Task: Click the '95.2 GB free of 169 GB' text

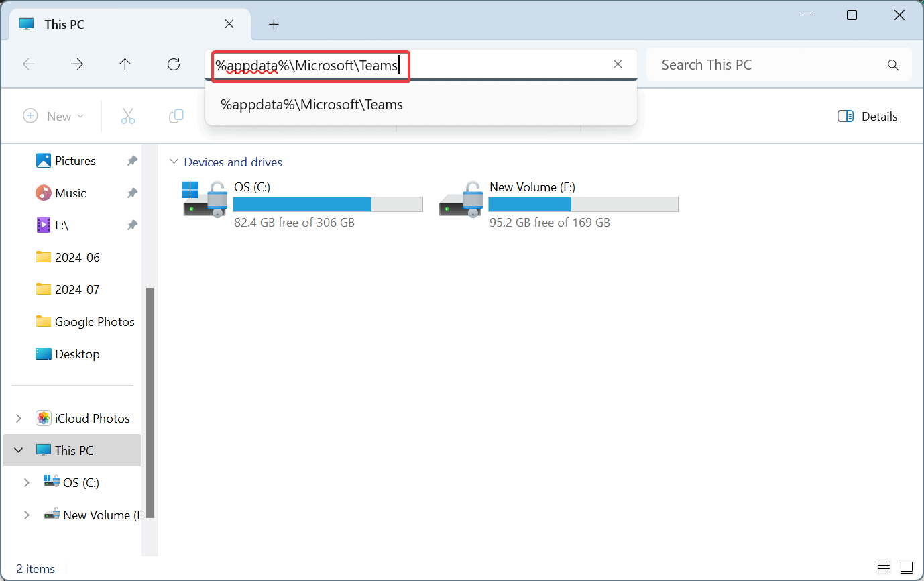Action: click(550, 222)
